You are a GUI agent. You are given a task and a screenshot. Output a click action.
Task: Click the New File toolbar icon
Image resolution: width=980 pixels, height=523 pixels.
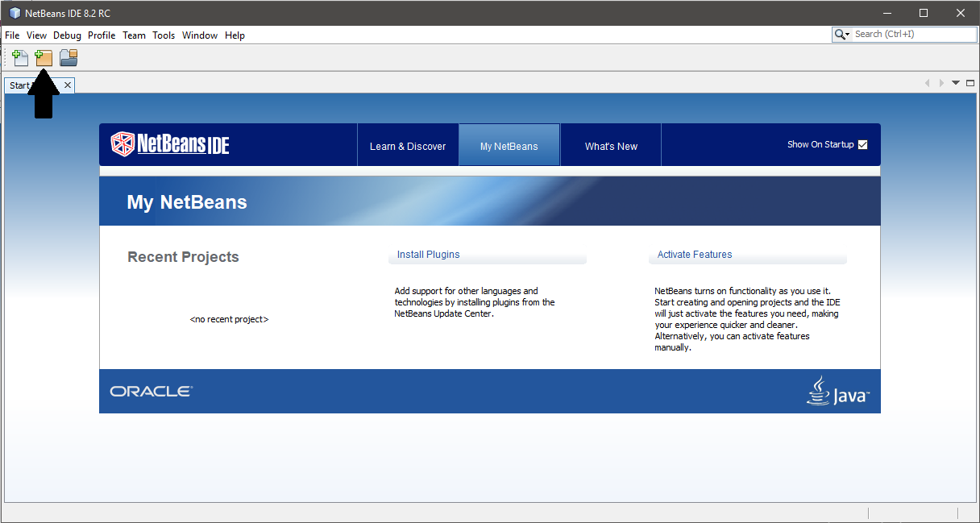coord(19,57)
